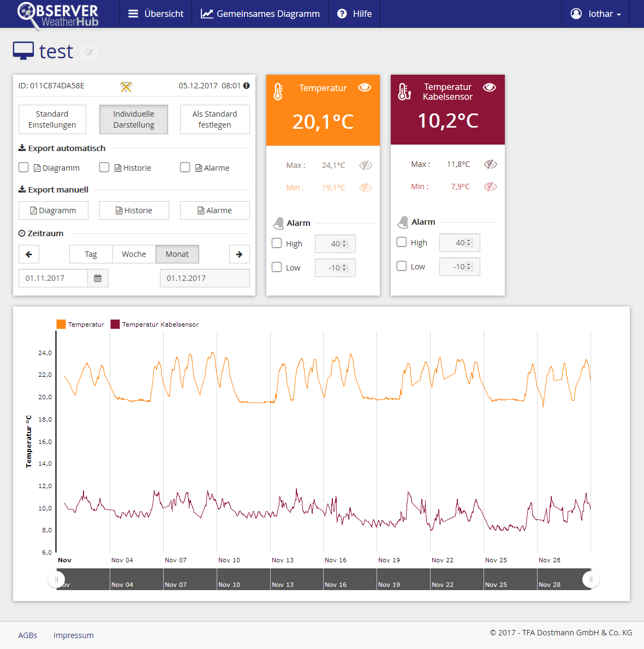Click the Observer WeatherHub logo
This screenshot has width=644, height=649.
58,15
